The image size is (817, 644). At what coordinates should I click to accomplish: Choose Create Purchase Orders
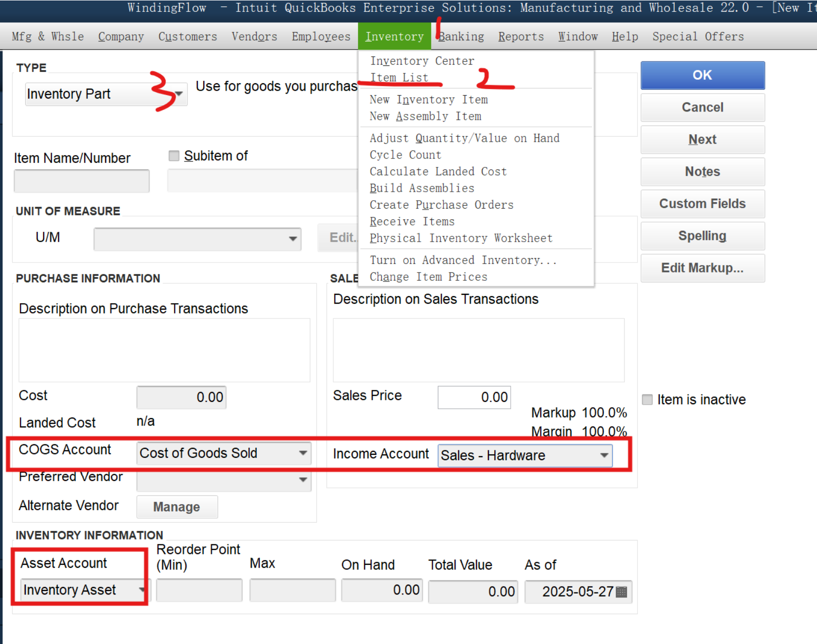(442, 205)
